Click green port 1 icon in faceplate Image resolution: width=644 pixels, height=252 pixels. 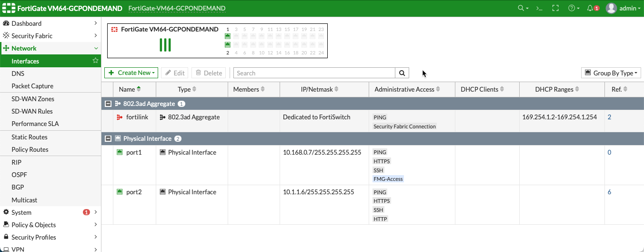point(228,36)
